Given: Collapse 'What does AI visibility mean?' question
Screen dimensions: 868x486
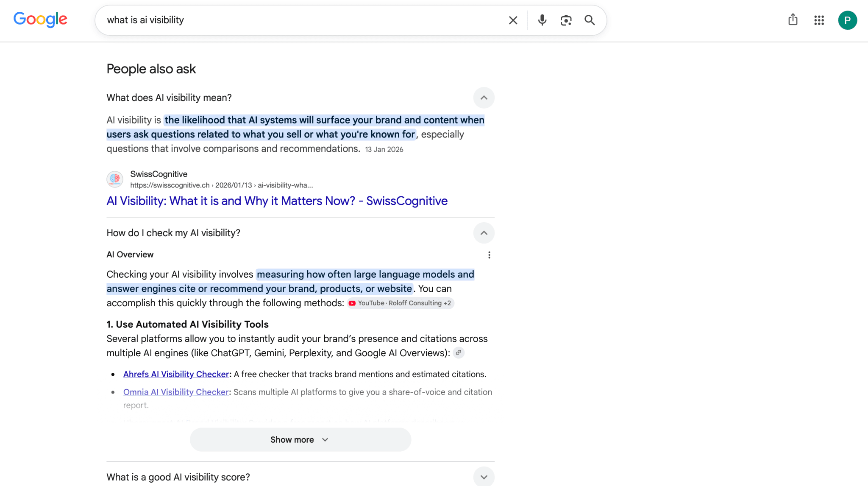Looking at the screenshot, I should pyautogui.click(x=484, y=98).
